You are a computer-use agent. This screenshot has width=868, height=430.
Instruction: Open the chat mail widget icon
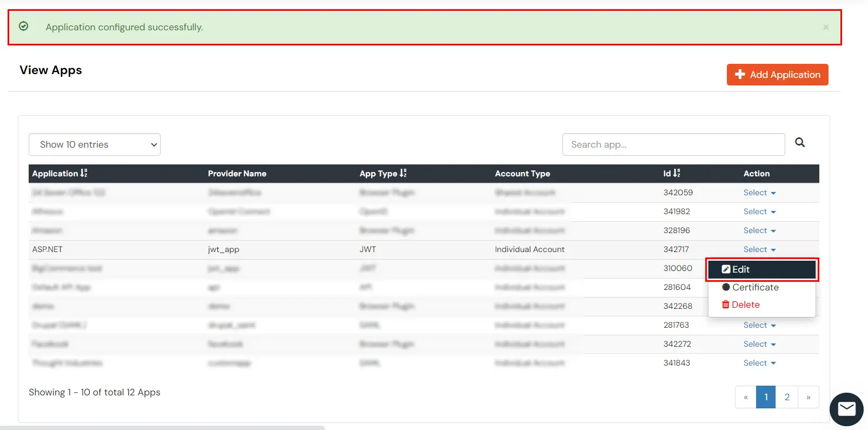tap(846, 409)
